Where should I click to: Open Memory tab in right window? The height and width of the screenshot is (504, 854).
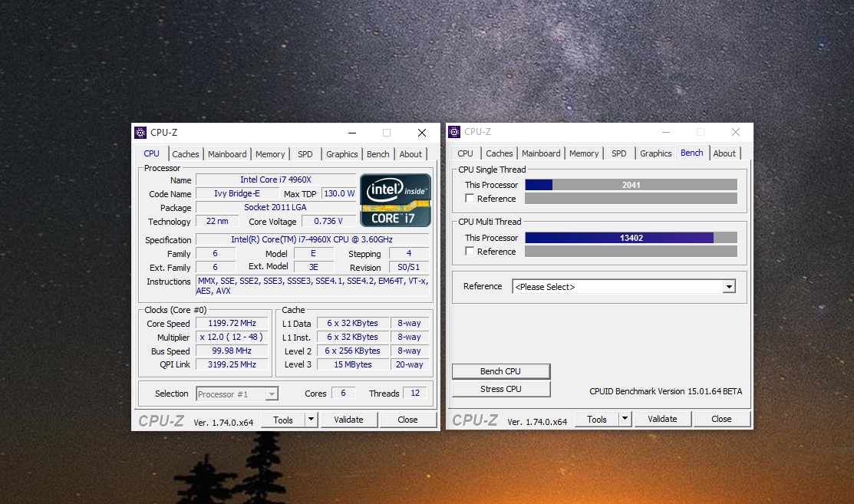[x=584, y=153]
